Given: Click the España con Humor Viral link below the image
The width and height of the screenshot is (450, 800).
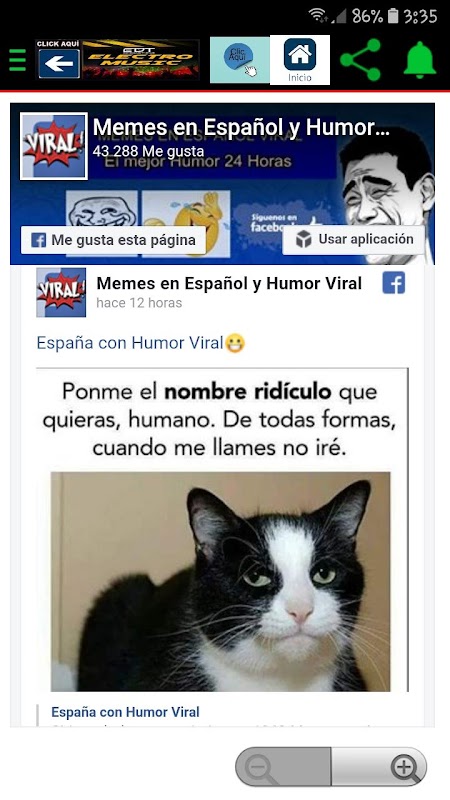Looking at the screenshot, I should pos(126,712).
